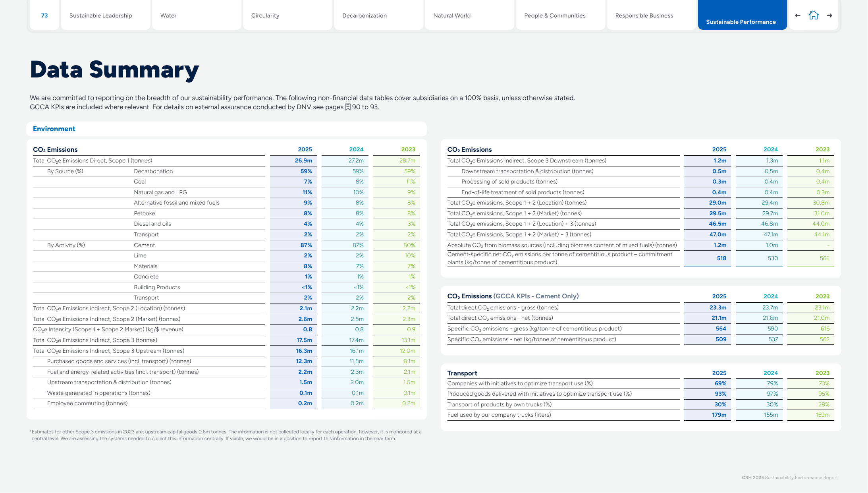Open the People & Communities tab
868x493 pixels.
pos(560,15)
